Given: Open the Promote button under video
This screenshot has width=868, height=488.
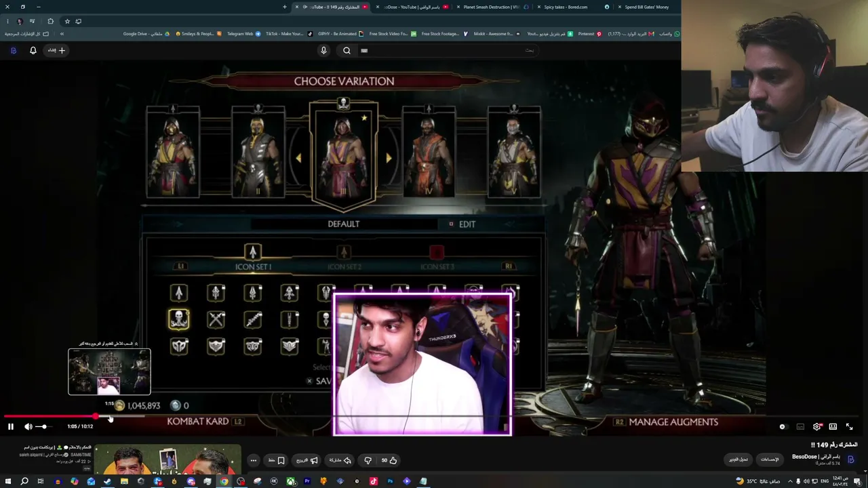Looking at the screenshot, I should point(307,460).
